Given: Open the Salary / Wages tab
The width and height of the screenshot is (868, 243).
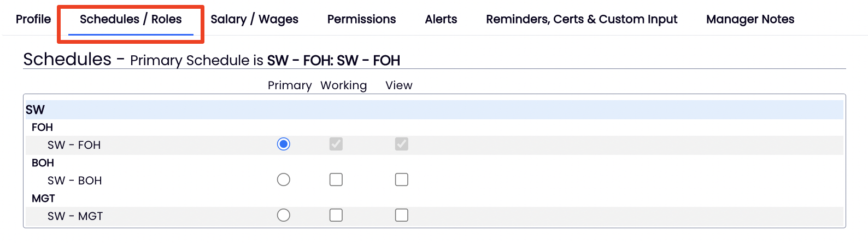Looking at the screenshot, I should click(x=254, y=19).
